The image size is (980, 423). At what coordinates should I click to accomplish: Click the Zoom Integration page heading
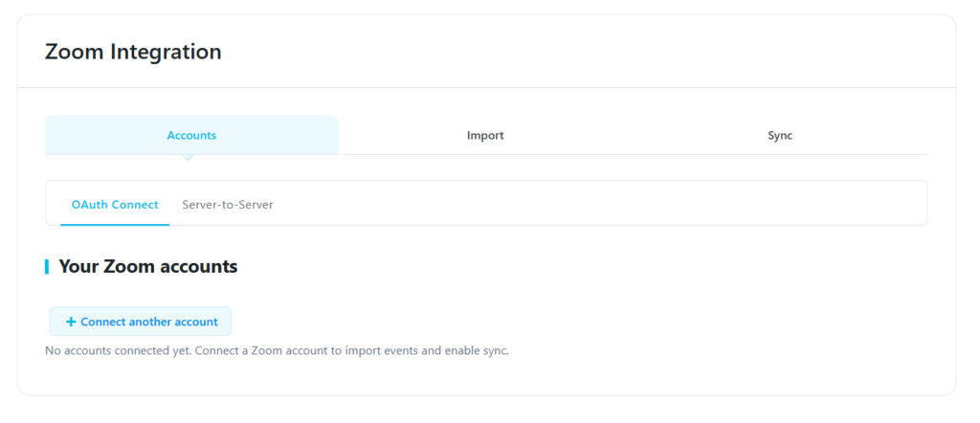pyautogui.click(x=133, y=52)
